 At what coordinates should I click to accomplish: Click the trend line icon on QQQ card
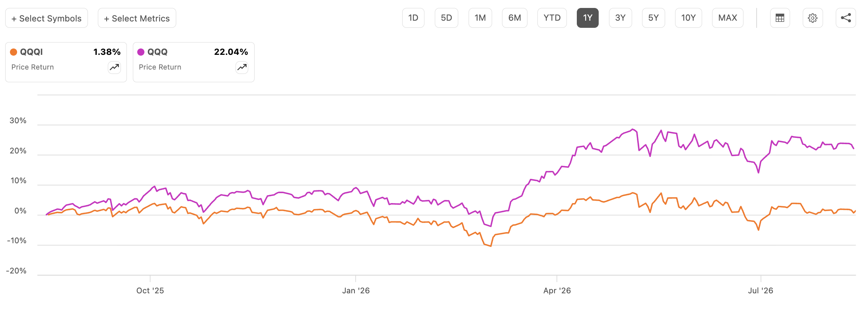(x=242, y=68)
